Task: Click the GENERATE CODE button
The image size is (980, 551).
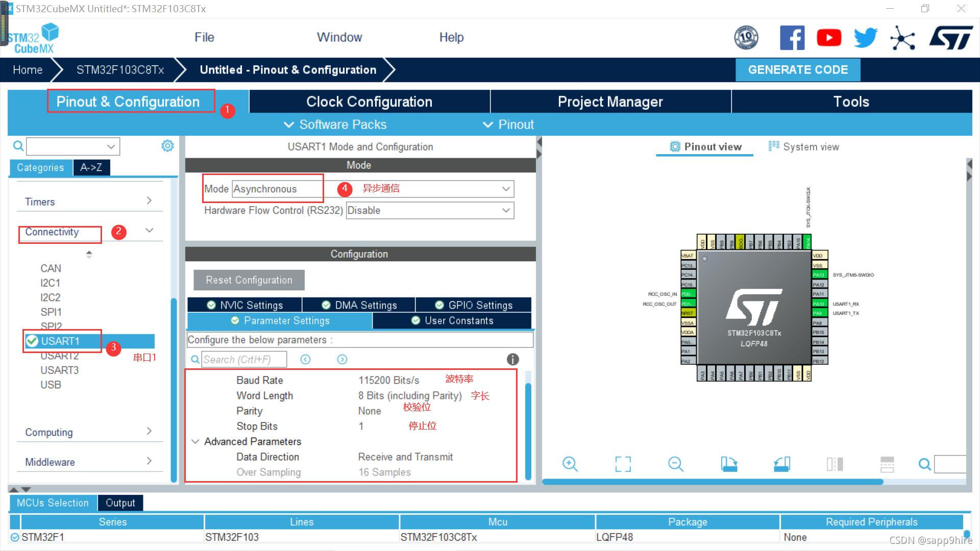Action: (x=798, y=70)
